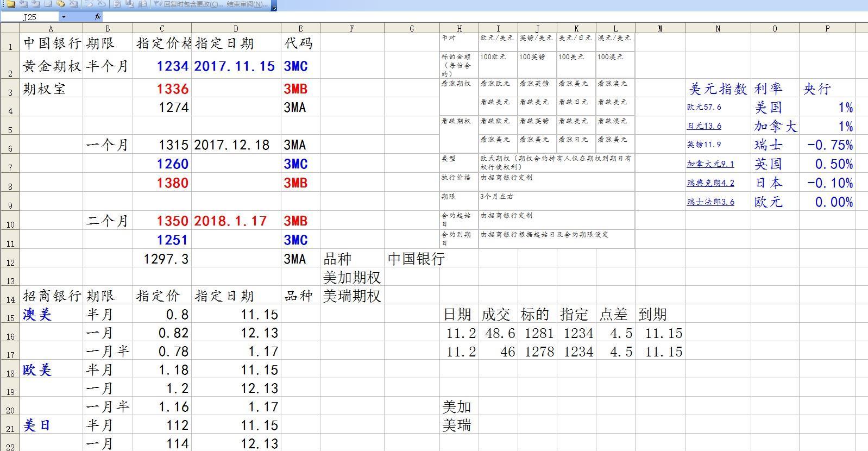Click the 结束审阅 toolbar command
The width and height of the screenshot is (868, 451).
pyautogui.click(x=247, y=4)
